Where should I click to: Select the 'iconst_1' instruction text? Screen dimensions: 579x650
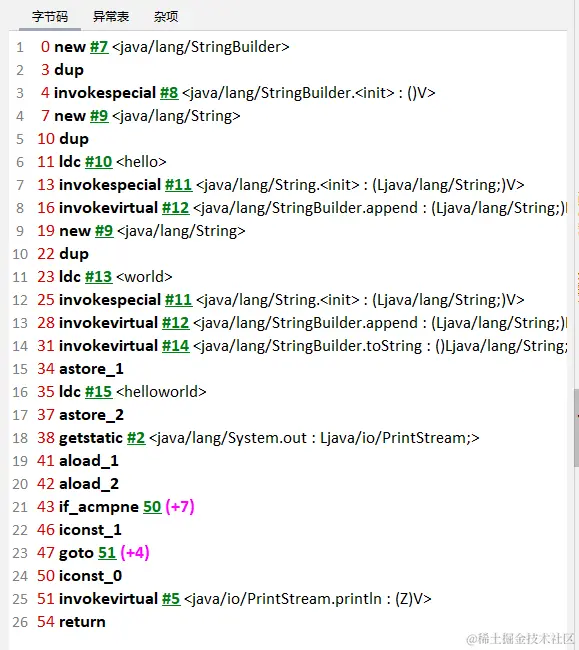[90, 530]
